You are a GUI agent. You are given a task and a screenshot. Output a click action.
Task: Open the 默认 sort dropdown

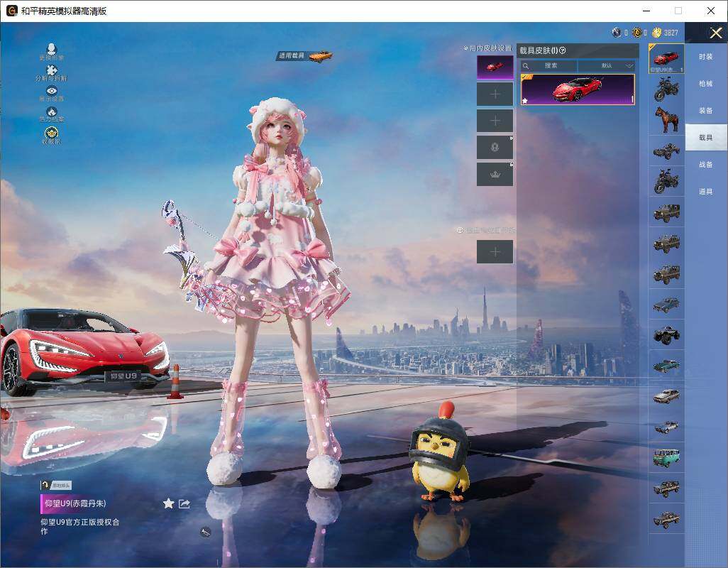click(x=607, y=65)
